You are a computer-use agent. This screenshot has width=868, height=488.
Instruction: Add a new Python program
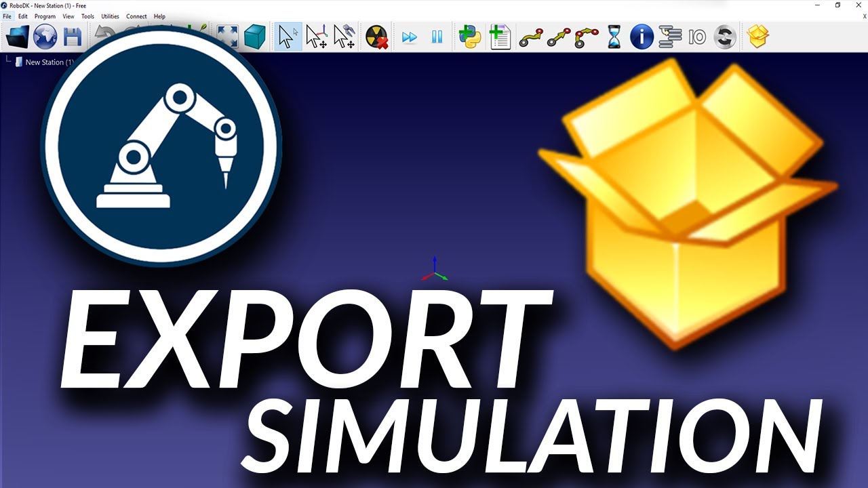pyautogui.click(x=470, y=37)
